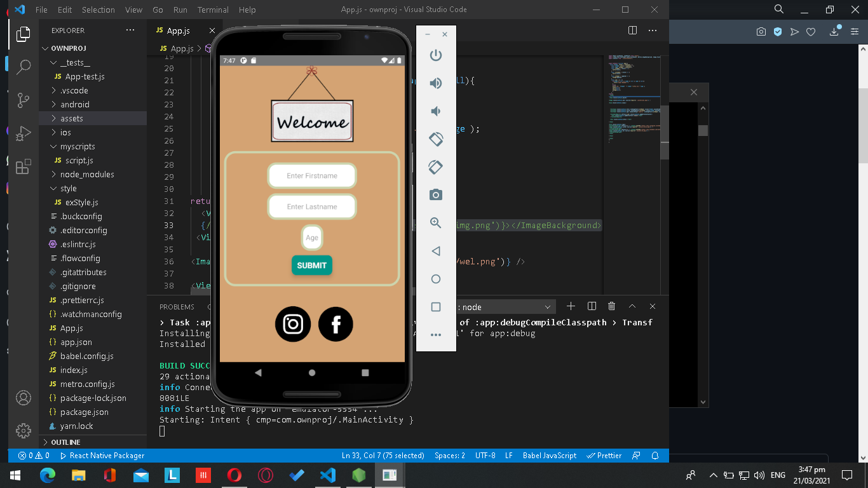Focus the Enter Lastname field
This screenshot has width=868, height=488.
click(x=312, y=207)
